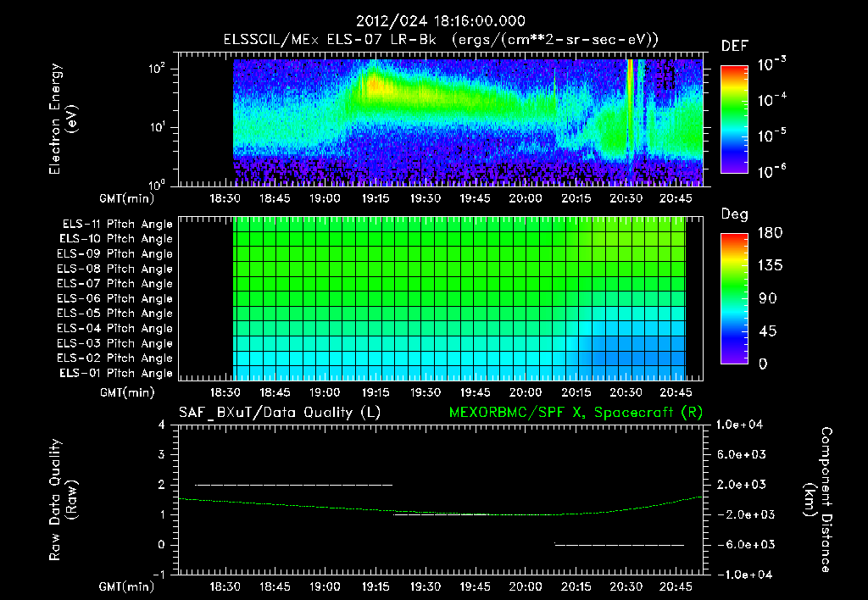This screenshot has width=868, height=600.
Task: Click the timestamp title 2012/024 18:16:00.000
Action: [440, 21]
